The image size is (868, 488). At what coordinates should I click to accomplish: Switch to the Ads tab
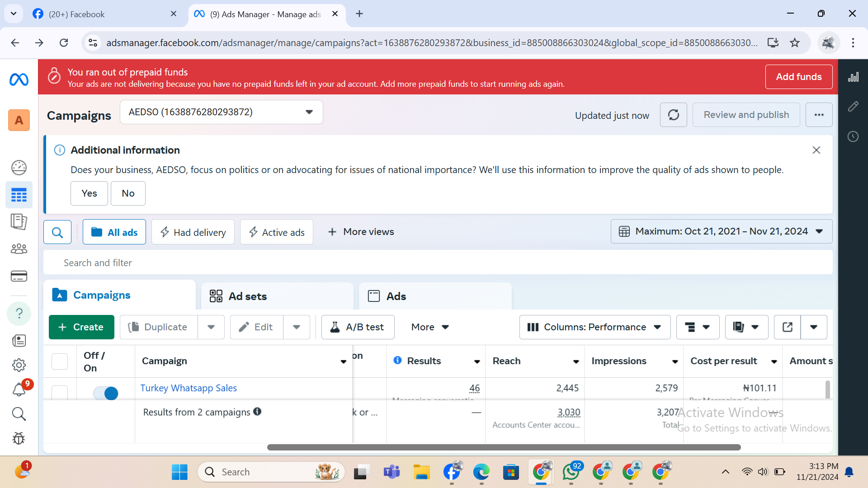435,296
